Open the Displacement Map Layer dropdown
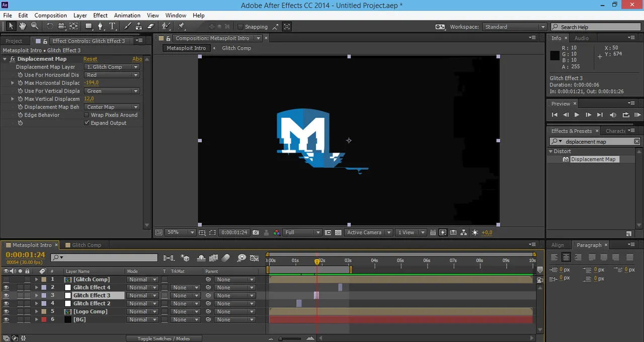This screenshot has height=342, width=644. (x=112, y=67)
